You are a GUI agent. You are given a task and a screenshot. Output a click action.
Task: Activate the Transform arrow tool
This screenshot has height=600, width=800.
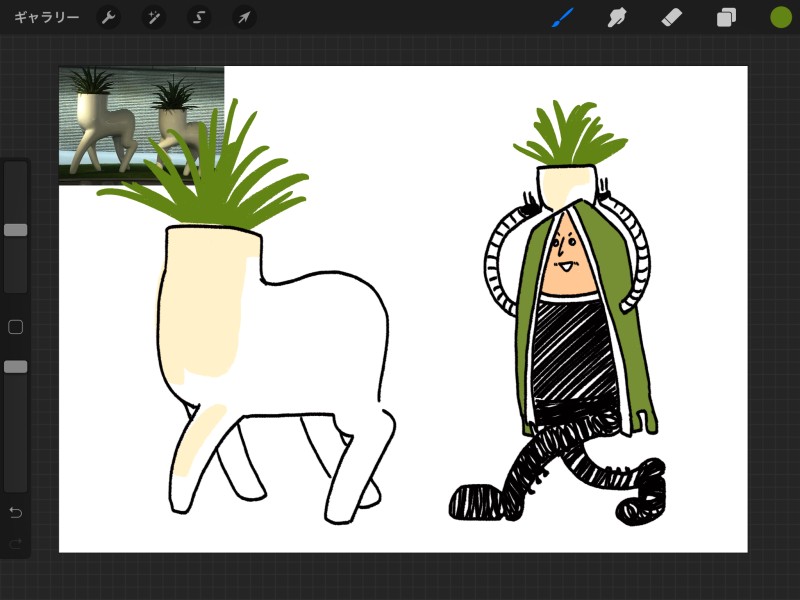click(244, 17)
